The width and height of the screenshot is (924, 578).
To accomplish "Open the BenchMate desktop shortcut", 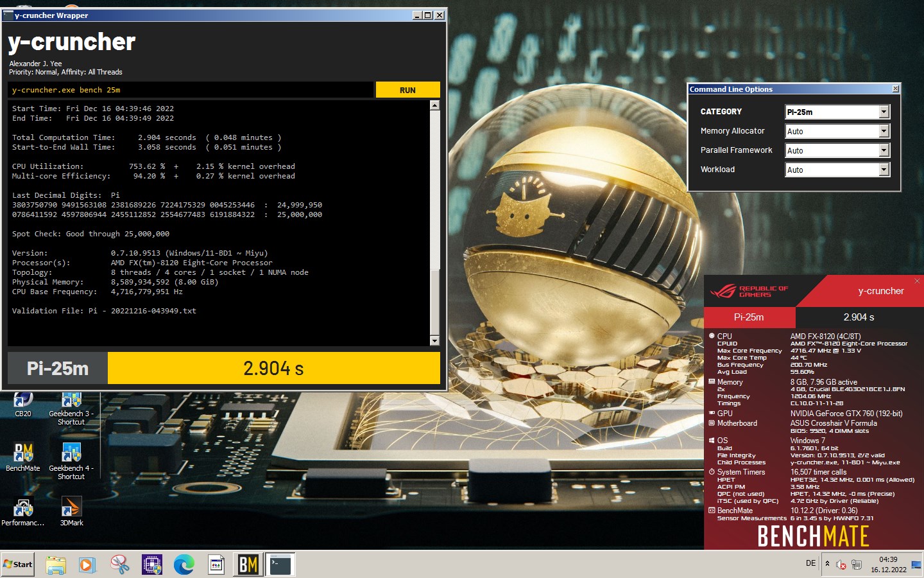I will click(x=23, y=457).
